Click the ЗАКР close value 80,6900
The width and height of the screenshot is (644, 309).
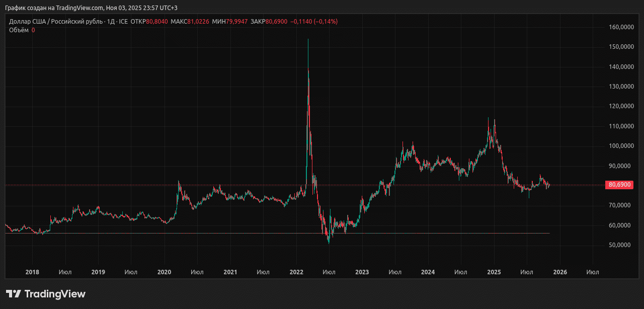tap(276, 22)
